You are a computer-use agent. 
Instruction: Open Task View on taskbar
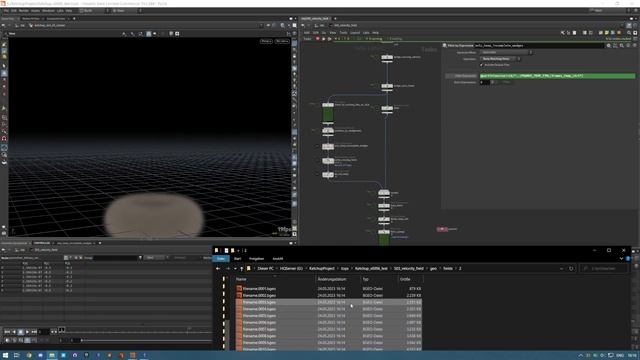tap(17, 356)
